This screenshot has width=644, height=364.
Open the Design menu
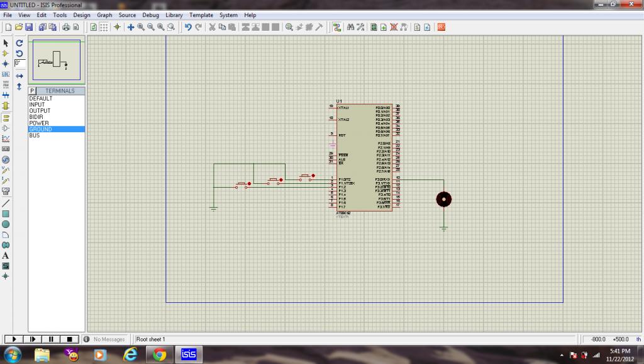(82, 15)
